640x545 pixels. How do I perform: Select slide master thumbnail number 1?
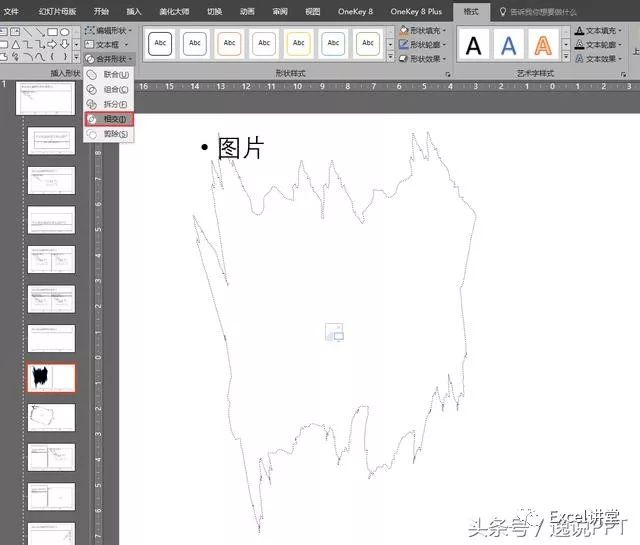pyautogui.click(x=46, y=98)
